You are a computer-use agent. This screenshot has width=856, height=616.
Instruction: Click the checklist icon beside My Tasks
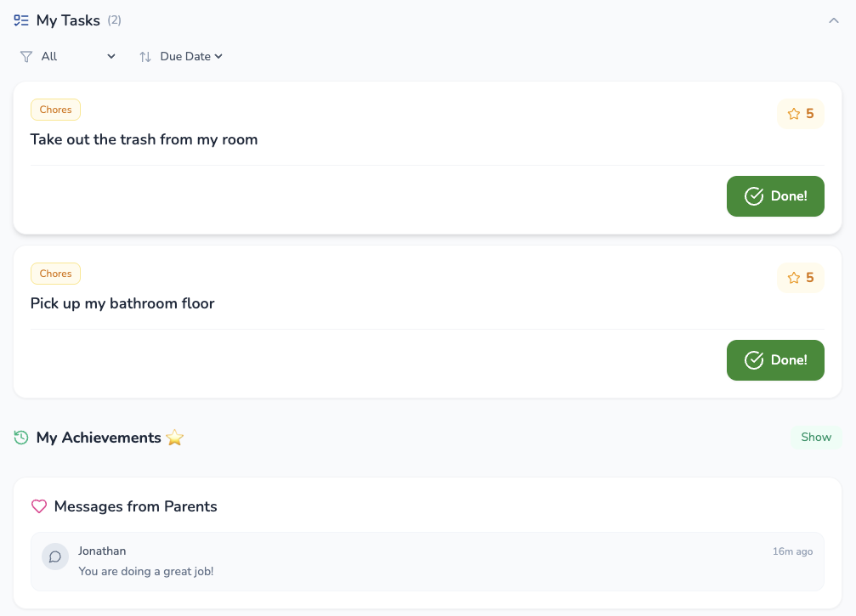click(x=20, y=20)
